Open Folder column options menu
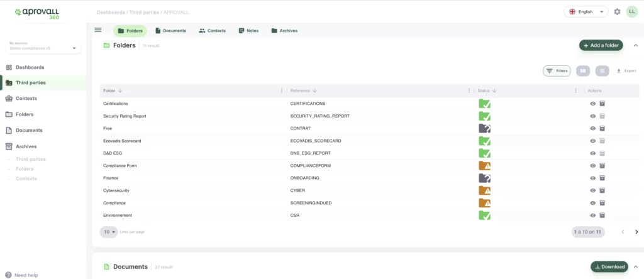The width and height of the screenshot is (644, 279). 281,90
